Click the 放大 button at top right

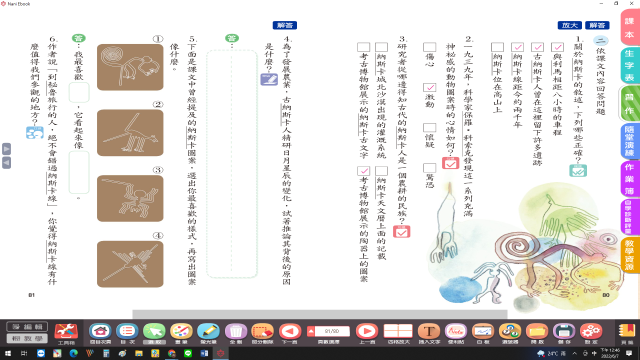pyautogui.click(x=569, y=25)
